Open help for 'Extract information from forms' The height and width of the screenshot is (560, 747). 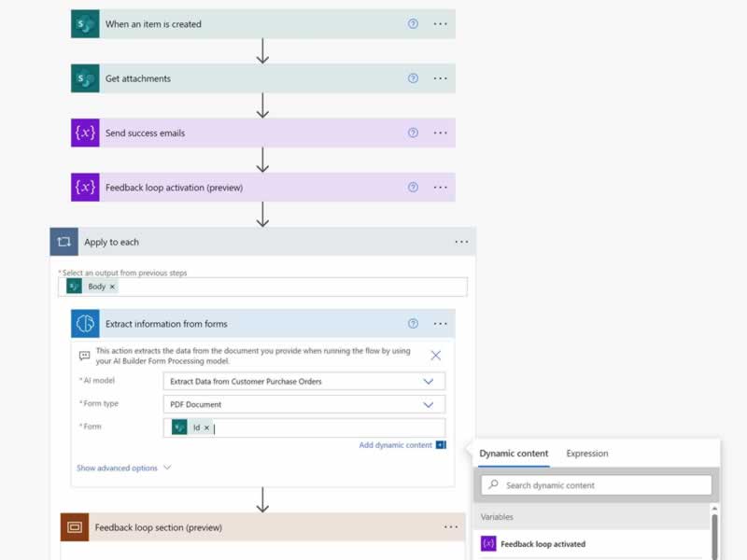pyautogui.click(x=413, y=324)
